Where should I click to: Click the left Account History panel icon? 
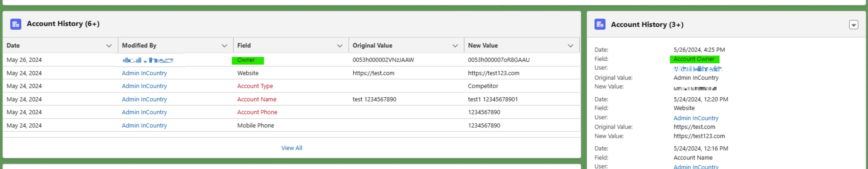click(16, 24)
